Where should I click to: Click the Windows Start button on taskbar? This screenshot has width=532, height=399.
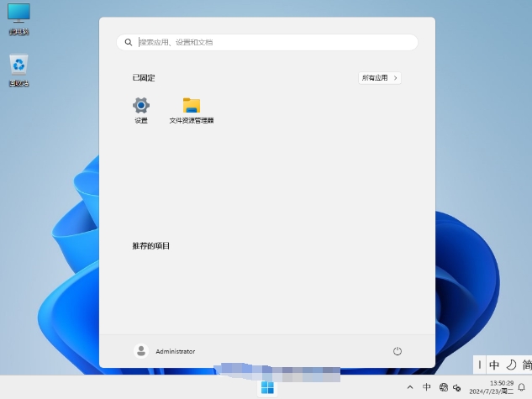[267, 387]
